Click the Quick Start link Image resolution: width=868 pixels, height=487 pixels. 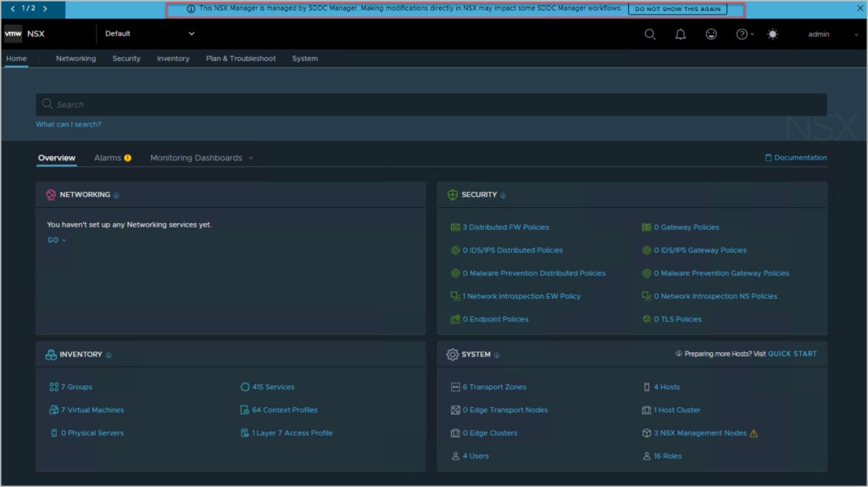click(792, 354)
